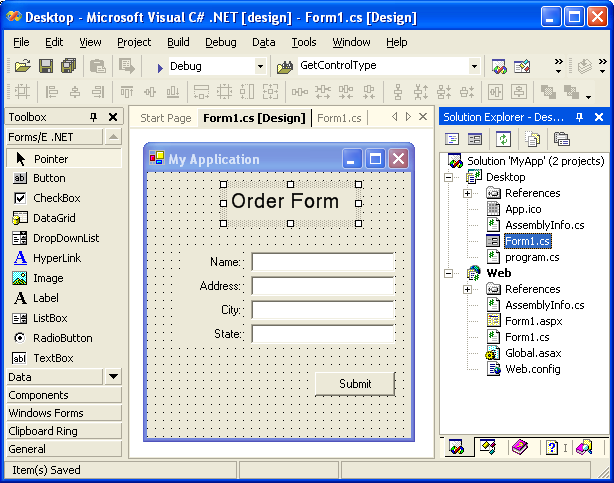Click the Save floppy disk icon
This screenshot has height=483, width=614.
pyautogui.click(x=46, y=66)
